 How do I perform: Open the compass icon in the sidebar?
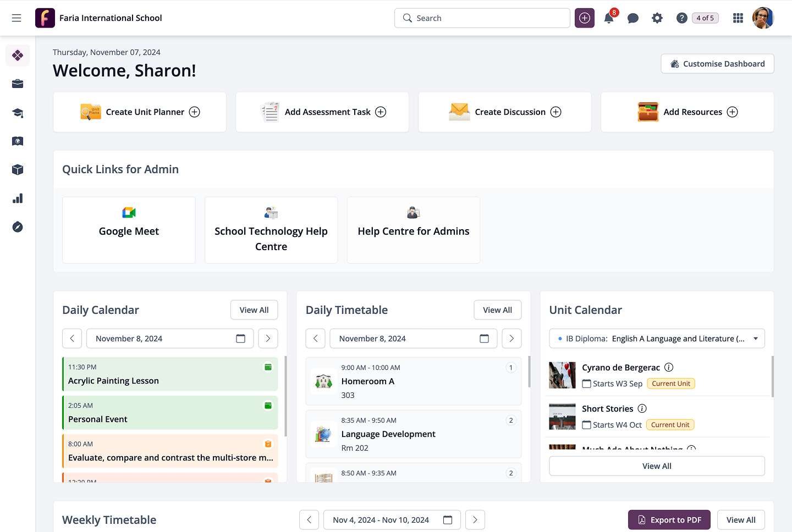[18, 227]
